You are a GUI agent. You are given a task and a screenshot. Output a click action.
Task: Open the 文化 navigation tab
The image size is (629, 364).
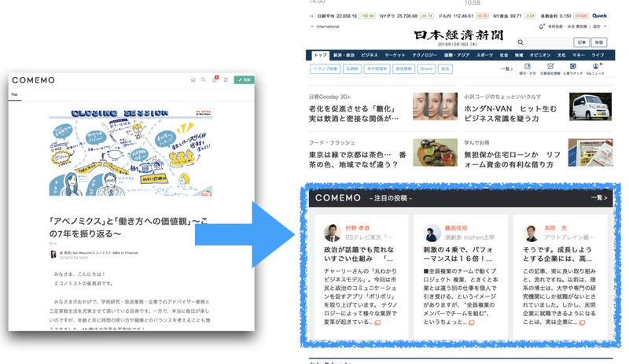pos(561,55)
